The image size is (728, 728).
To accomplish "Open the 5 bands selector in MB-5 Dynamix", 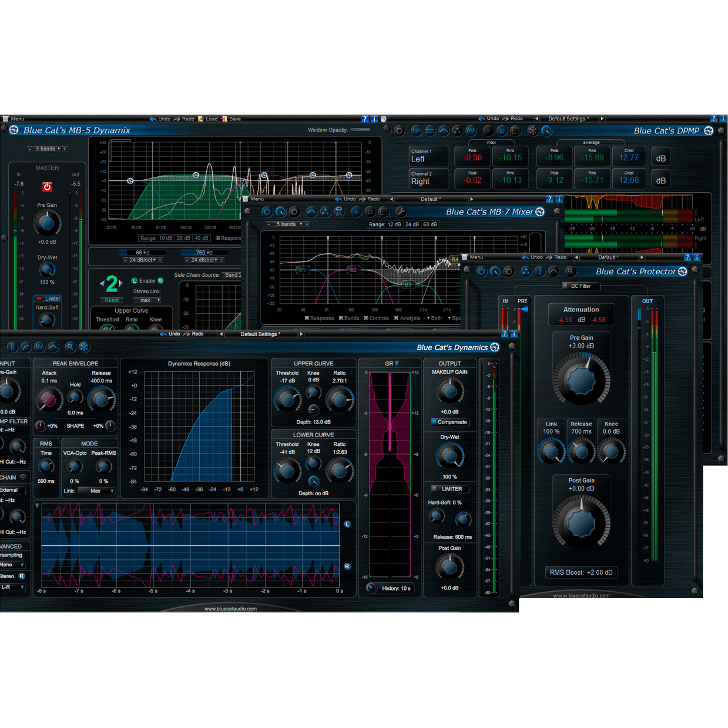I will [48, 149].
